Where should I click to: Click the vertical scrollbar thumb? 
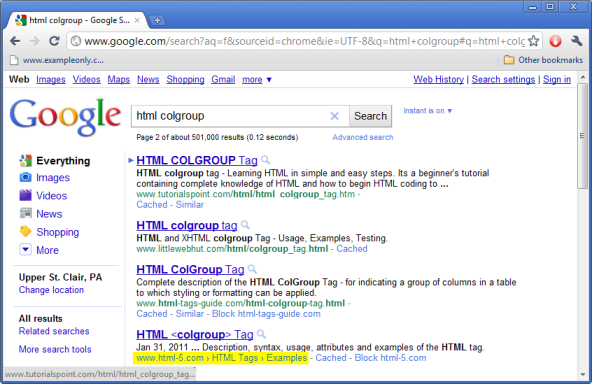[x=583, y=136]
